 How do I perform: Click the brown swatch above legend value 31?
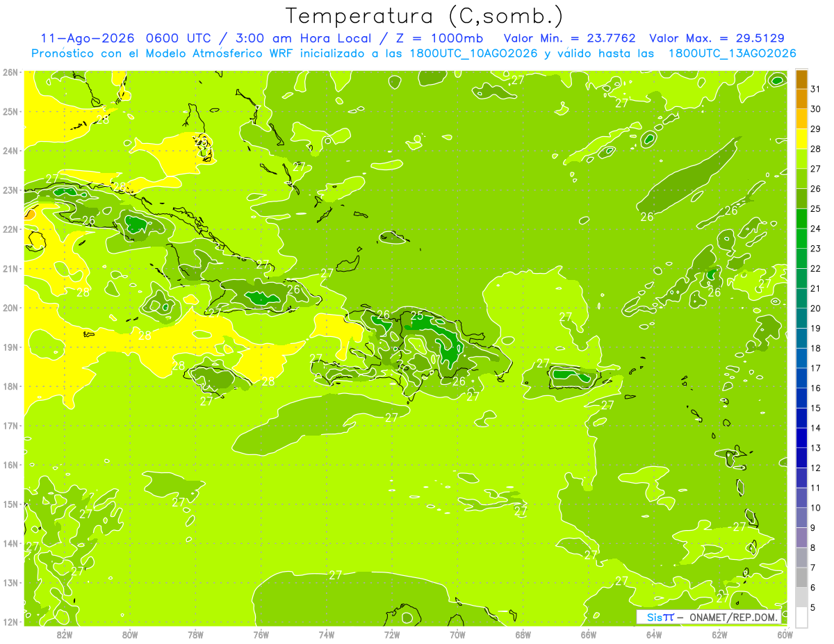tap(801, 79)
